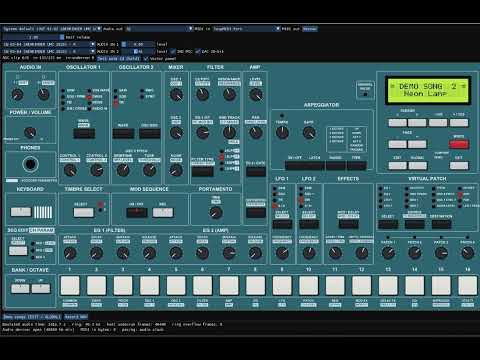Click the Arpeggiator TYPE button
Image resolution: width=480 pixels, height=360 pixels.
click(x=356, y=166)
